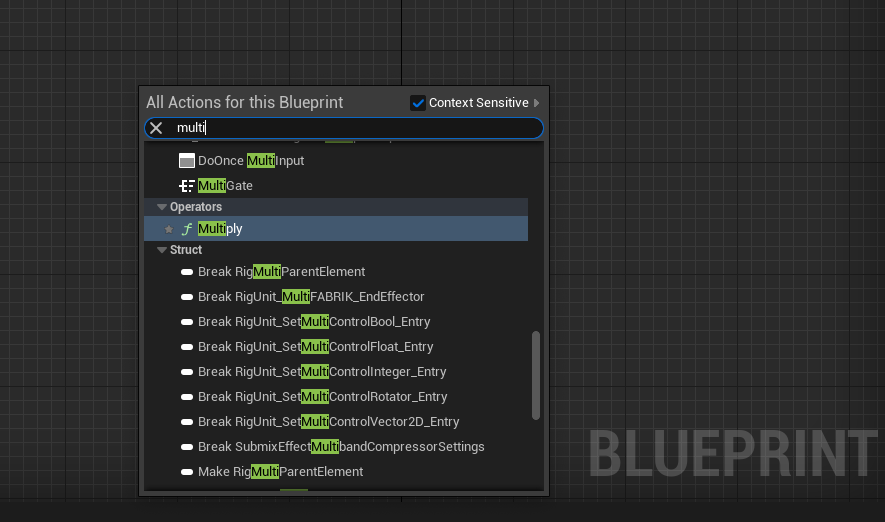Screen dimensions: 885x522
Task: Click the Operators category label
Action: (196, 207)
